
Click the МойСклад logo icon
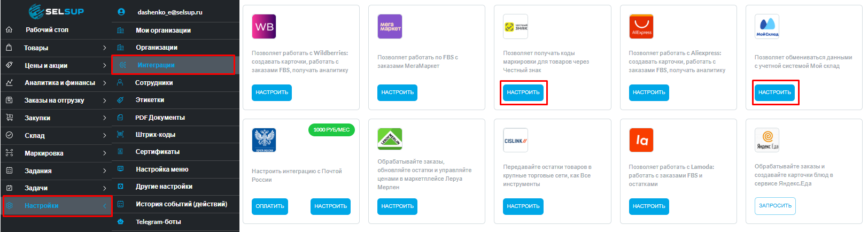tap(767, 27)
